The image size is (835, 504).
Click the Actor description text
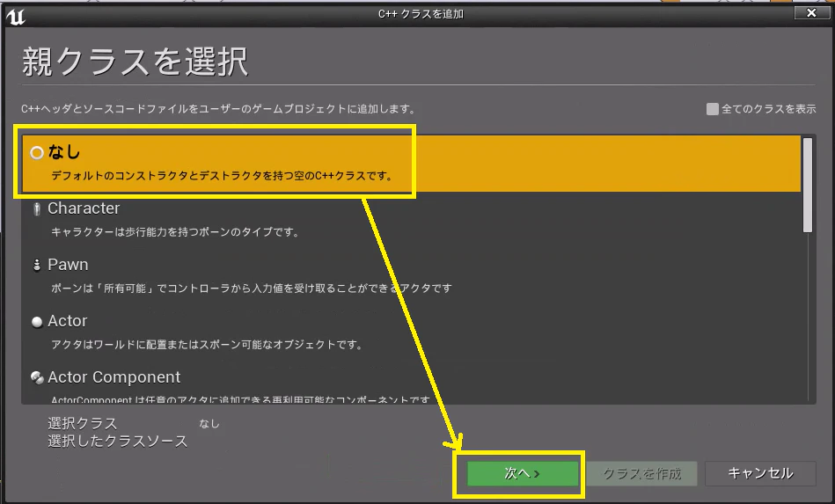point(207,345)
